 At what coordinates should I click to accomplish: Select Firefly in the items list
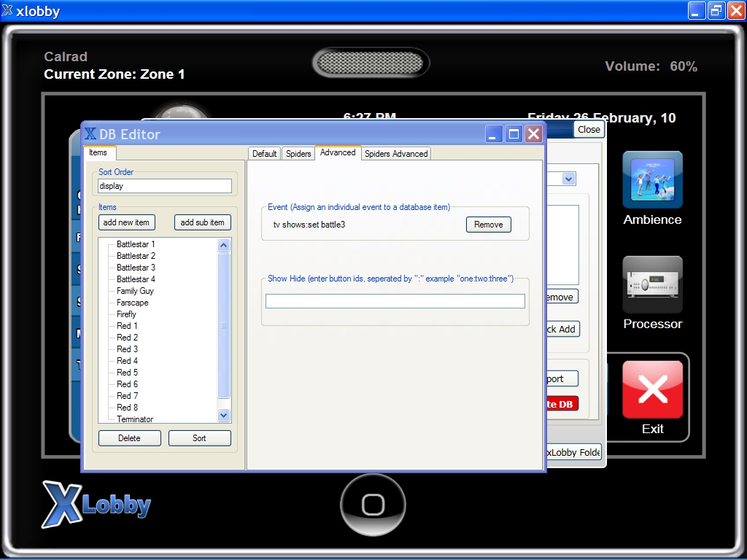coord(126,314)
